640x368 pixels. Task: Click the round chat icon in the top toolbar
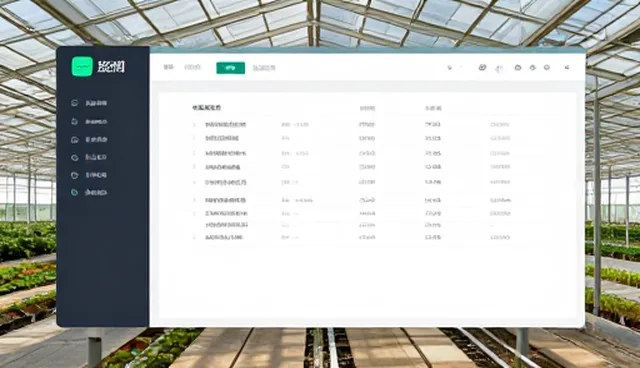tap(547, 67)
